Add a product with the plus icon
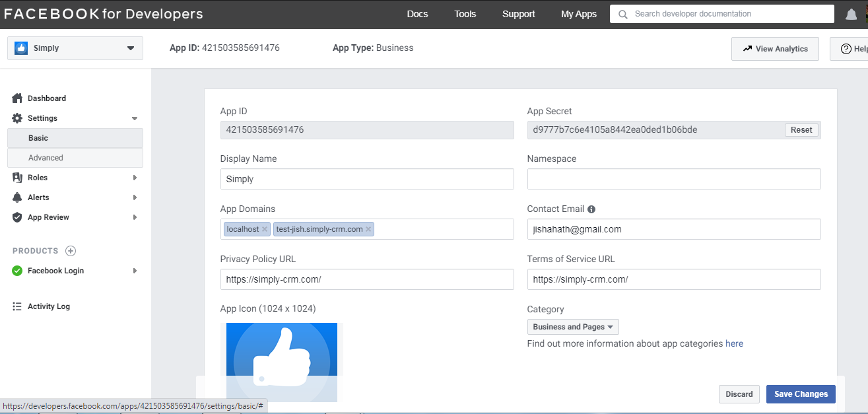The height and width of the screenshot is (414, 868). tap(71, 251)
